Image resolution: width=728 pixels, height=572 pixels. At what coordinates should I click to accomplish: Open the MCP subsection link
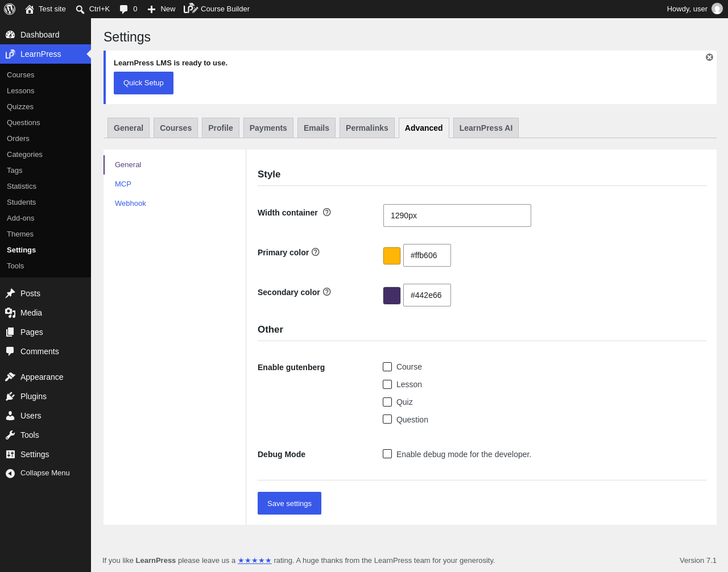coord(123,184)
